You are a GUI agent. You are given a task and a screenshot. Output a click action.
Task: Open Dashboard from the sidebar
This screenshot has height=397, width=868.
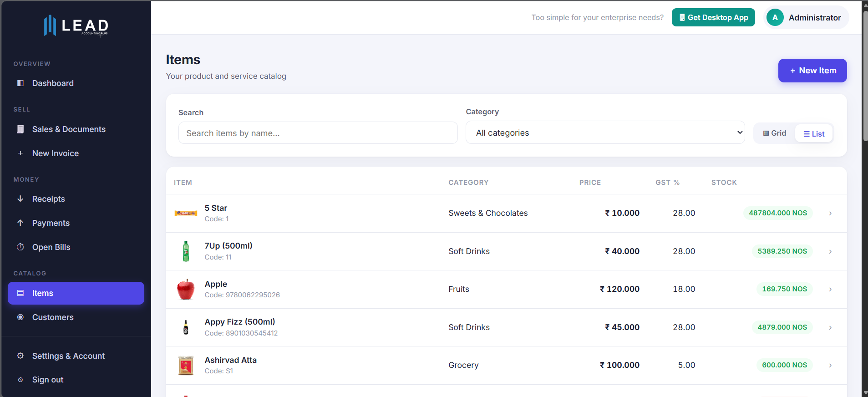76,83
